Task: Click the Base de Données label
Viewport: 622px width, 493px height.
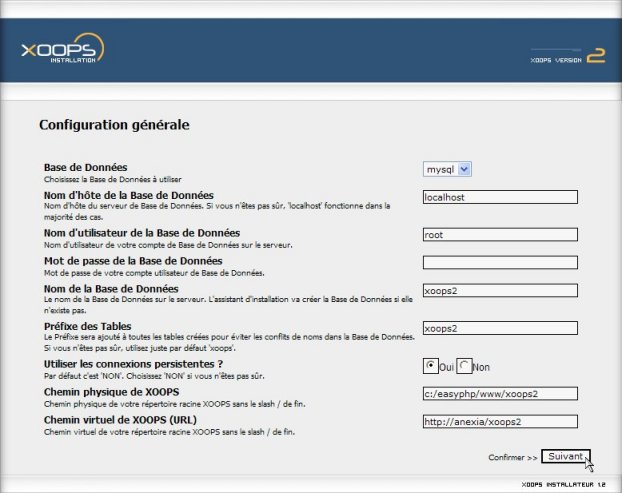Action: point(86,167)
